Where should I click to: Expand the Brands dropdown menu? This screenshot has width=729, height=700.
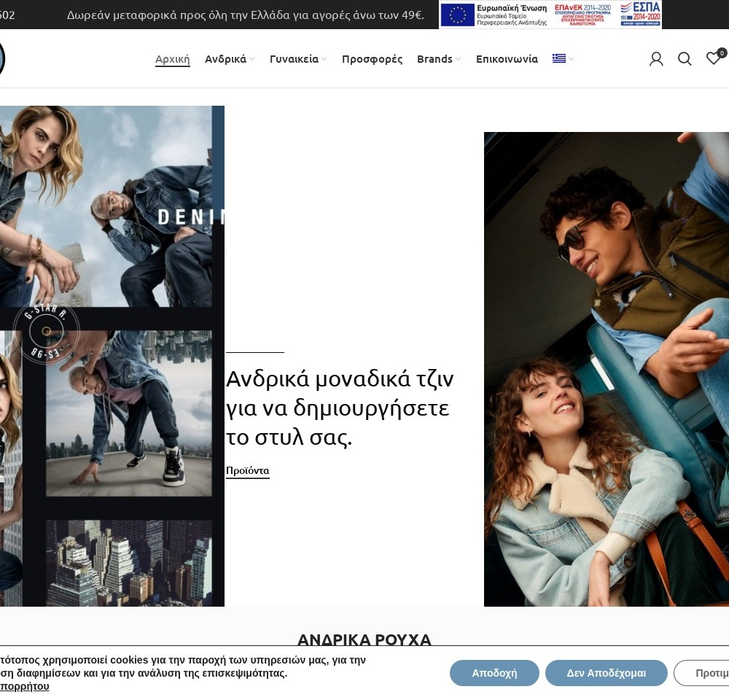438,59
